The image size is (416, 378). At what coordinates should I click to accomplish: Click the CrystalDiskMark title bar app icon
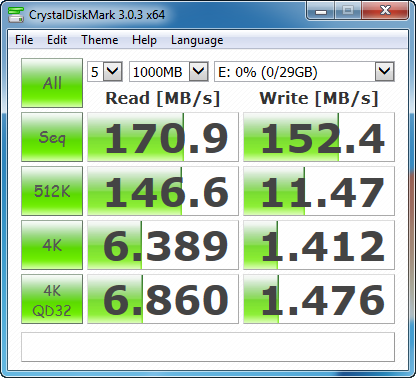click(x=16, y=15)
